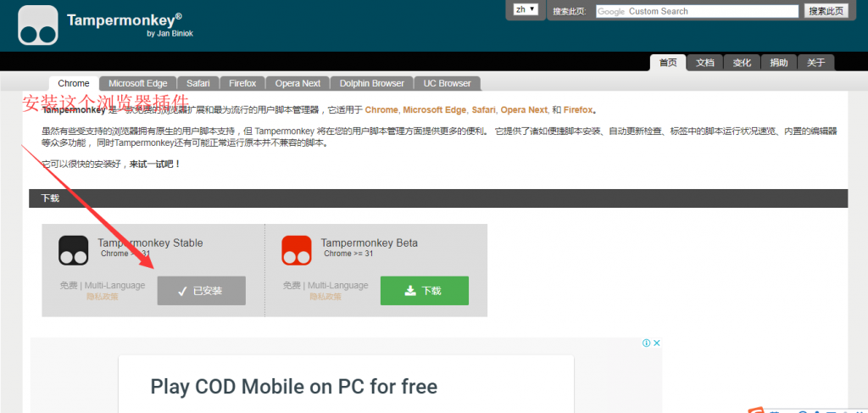This screenshot has height=413, width=868.
Task: Click the 'by Jan Biniok' text
Action: click(x=170, y=34)
